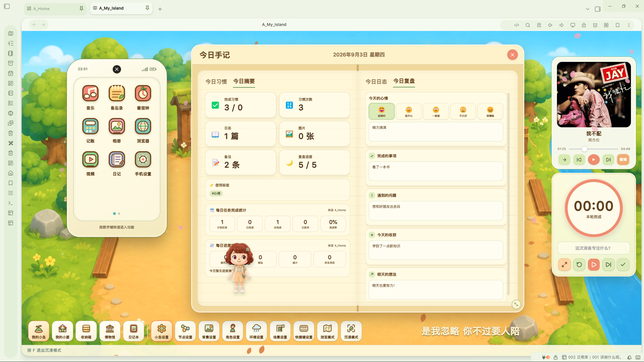Screen dimensions: 644x362
Task: Open the 相册 photo album app
Action: [x=117, y=127]
